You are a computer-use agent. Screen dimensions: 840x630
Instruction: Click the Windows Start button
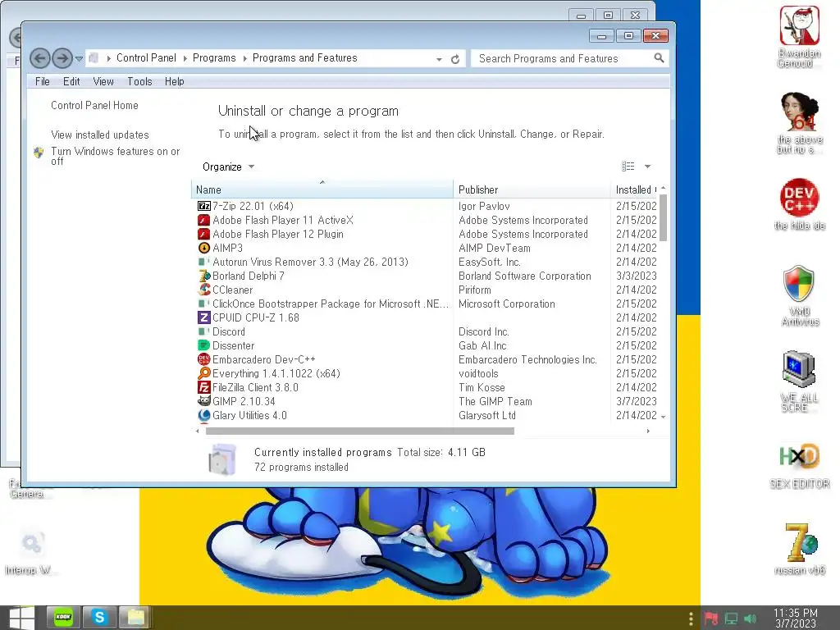[x=21, y=618]
